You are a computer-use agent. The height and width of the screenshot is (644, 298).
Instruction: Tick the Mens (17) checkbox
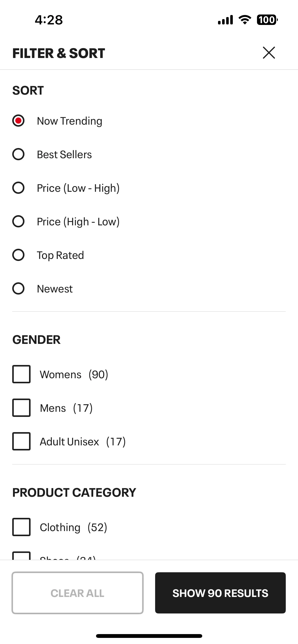click(21, 408)
